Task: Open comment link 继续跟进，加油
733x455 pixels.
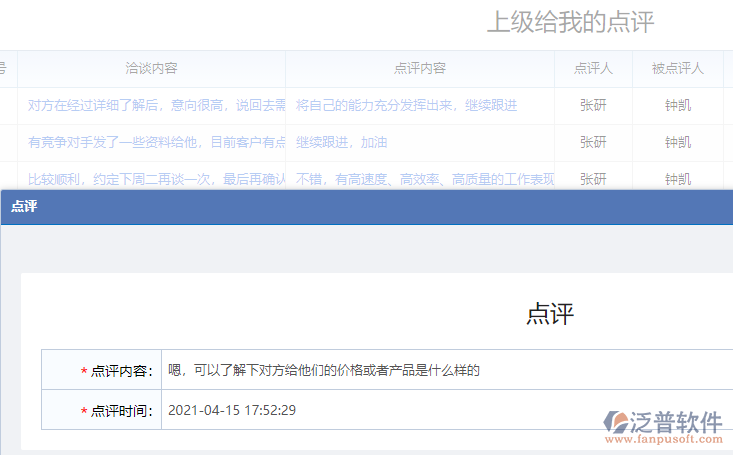Action: tap(341, 142)
